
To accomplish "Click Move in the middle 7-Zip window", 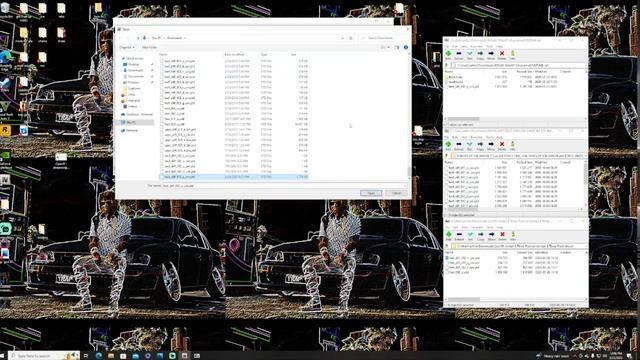I will pos(491,146).
